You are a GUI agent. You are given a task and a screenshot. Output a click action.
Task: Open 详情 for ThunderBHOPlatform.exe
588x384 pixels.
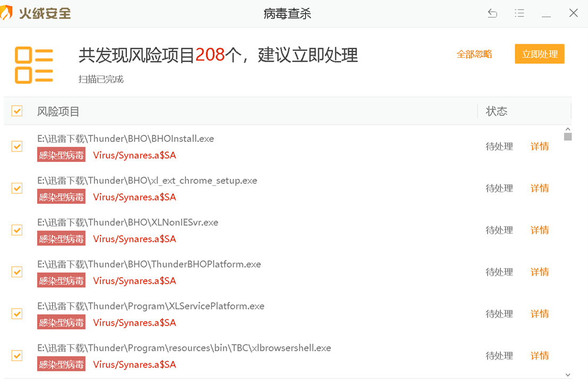tap(540, 272)
